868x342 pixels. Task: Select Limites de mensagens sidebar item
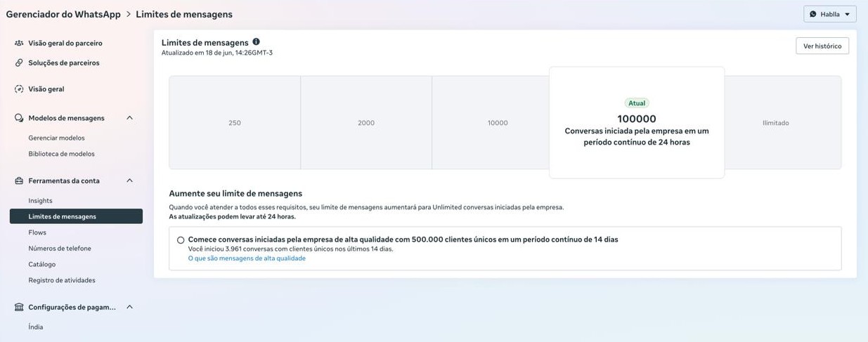coord(76,216)
